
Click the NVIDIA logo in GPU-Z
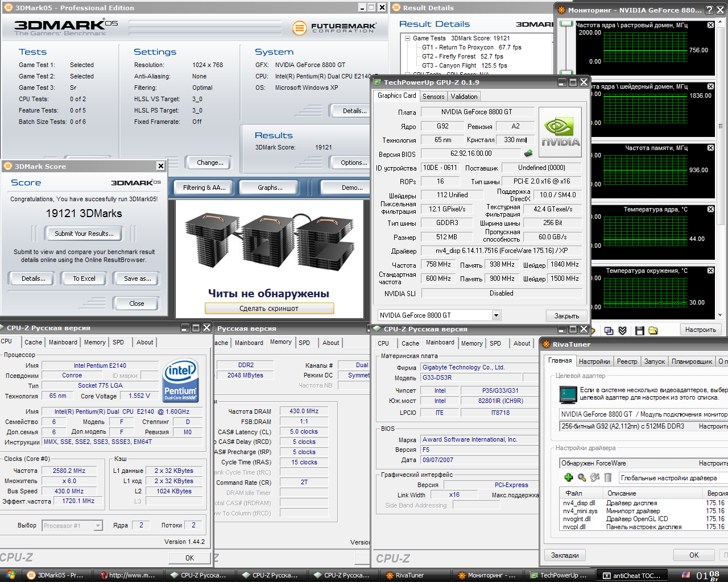pos(560,132)
